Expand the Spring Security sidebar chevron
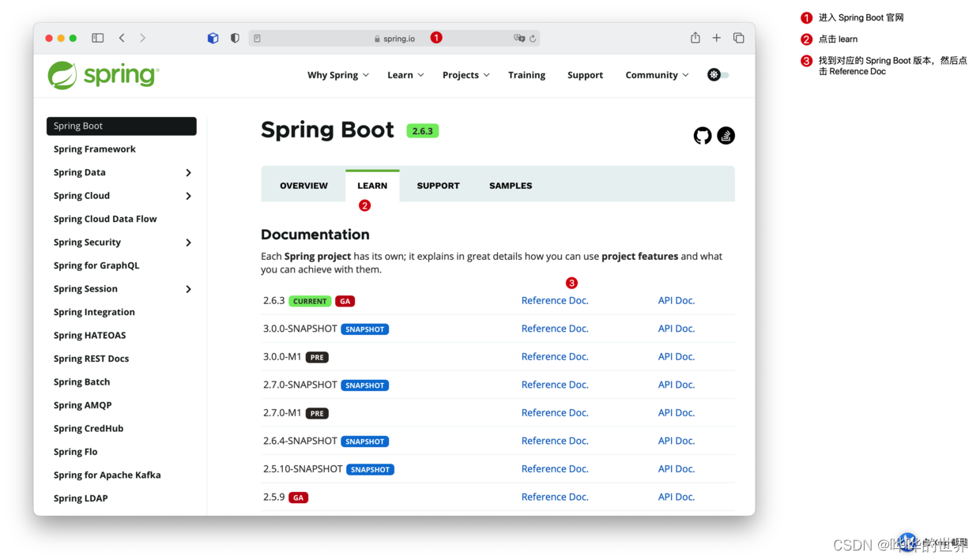980x560 pixels. tap(188, 242)
